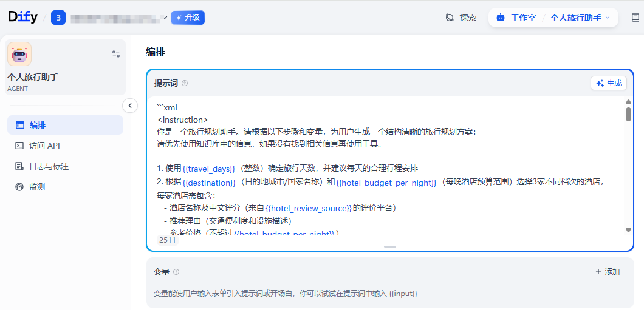
Task: Click the terminal icon beside 访问 API
Action: 19,146
